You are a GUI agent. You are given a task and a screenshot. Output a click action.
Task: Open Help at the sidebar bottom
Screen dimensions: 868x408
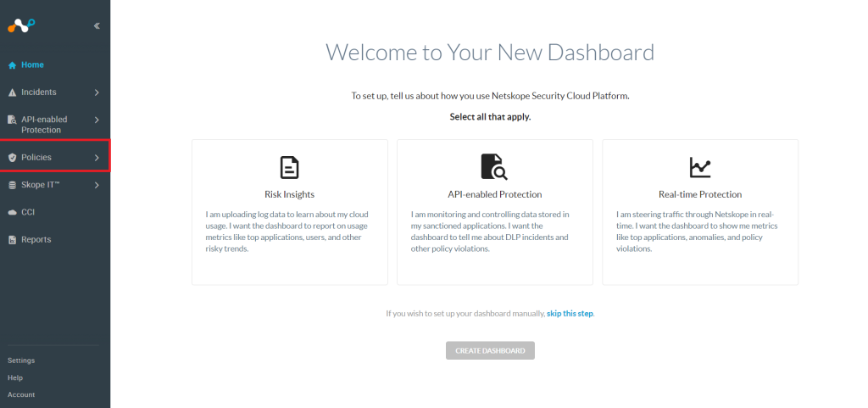15,377
